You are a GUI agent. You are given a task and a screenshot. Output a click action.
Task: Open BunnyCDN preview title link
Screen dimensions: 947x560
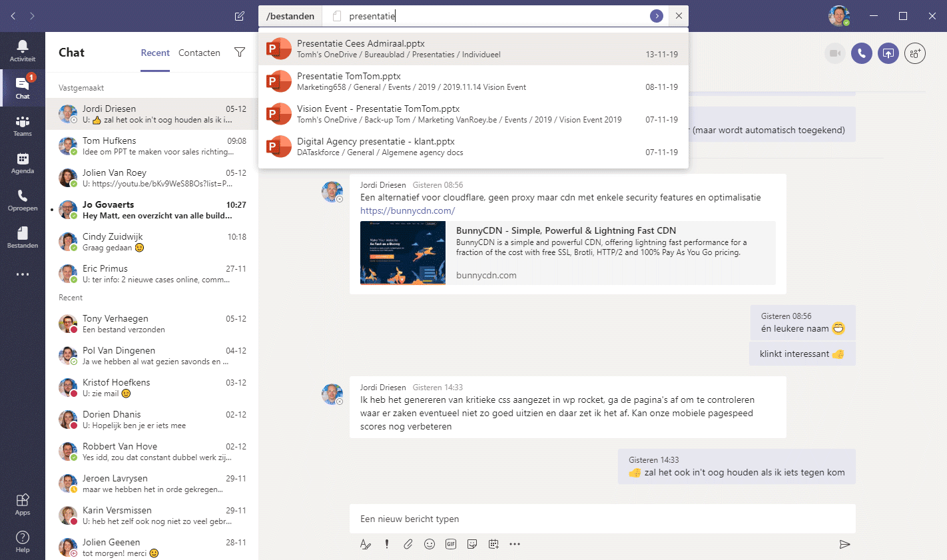pos(565,230)
